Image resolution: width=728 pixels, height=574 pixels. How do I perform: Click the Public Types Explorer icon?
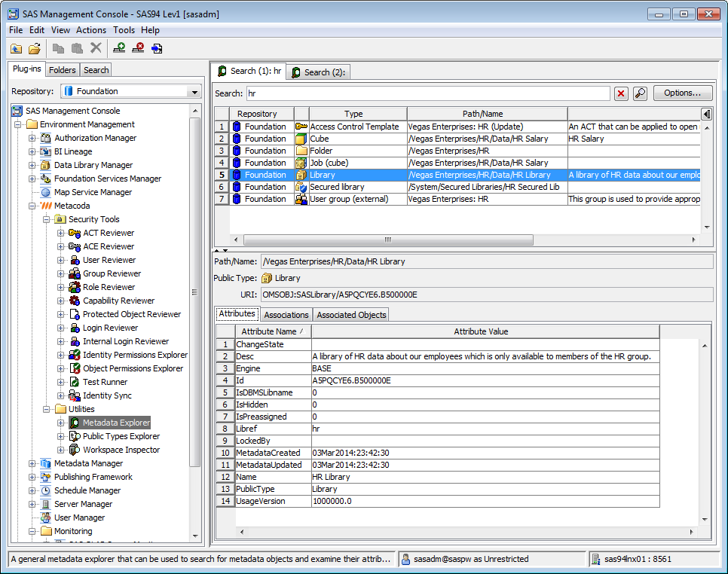(75, 436)
